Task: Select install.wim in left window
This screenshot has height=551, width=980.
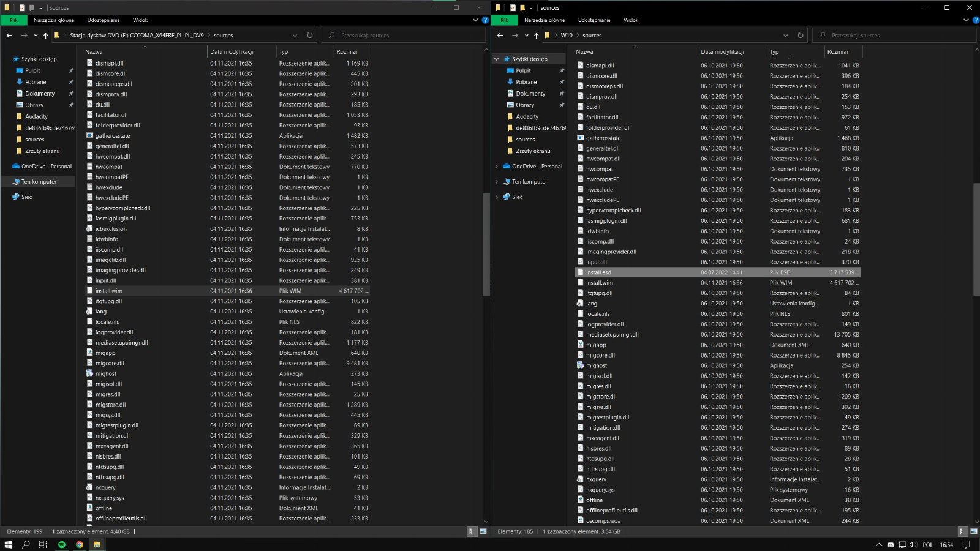Action: click(227, 291)
